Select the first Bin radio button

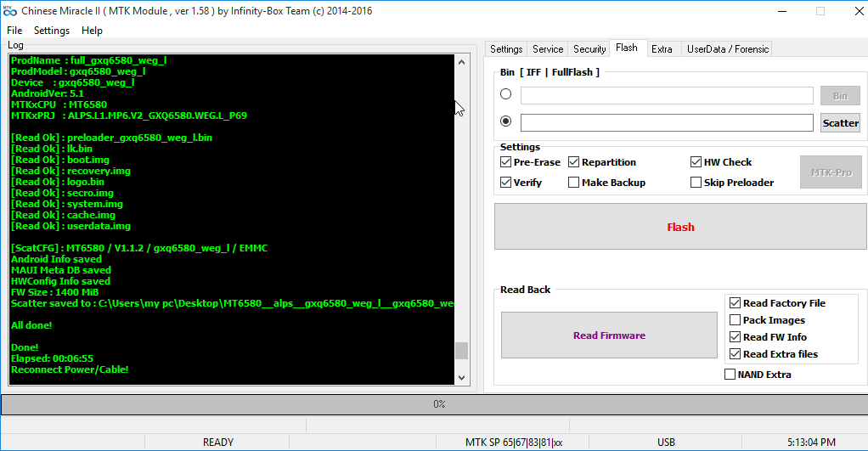coord(506,95)
